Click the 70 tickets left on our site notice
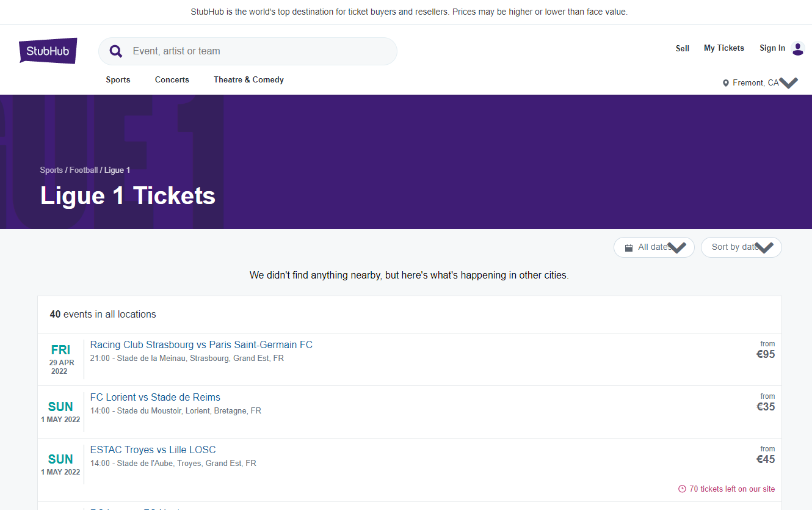Image resolution: width=812 pixels, height=510 pixels. 727,489
